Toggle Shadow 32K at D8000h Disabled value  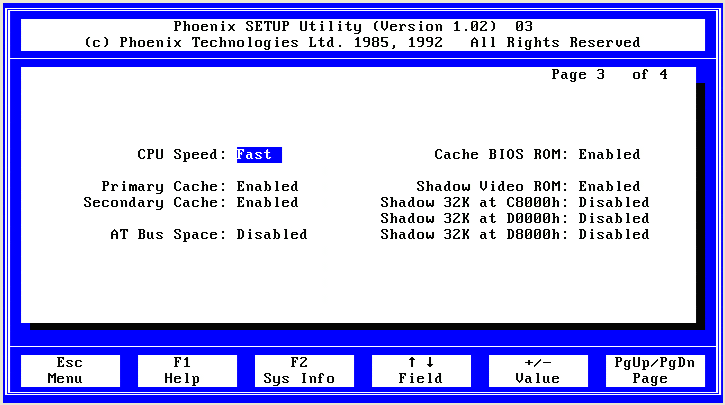pyautogui.click(x=614, y=234)
